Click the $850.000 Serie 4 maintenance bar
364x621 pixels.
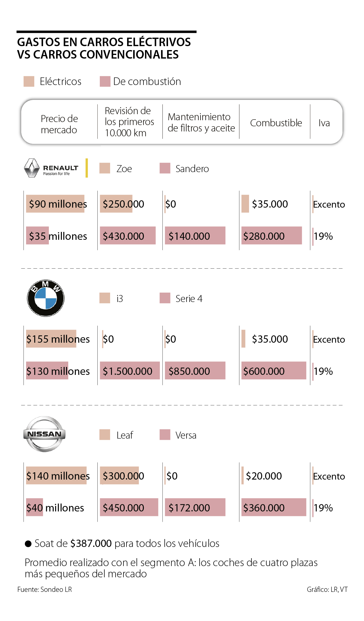pyautogui.click(x=195, y=371)
